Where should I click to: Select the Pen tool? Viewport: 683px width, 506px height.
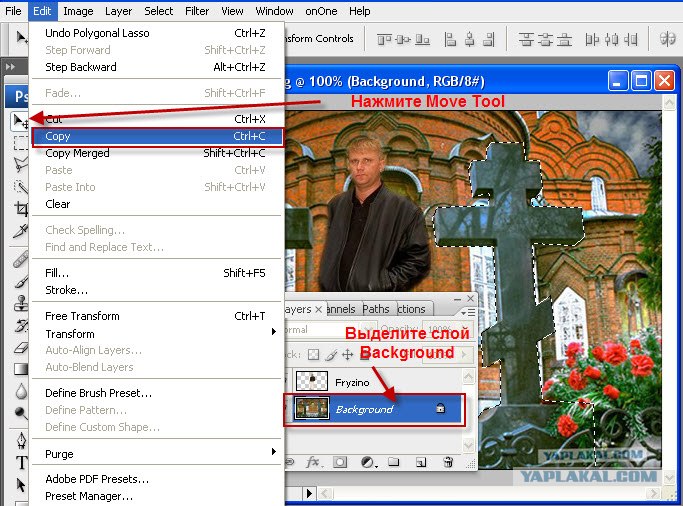(21, 441)
